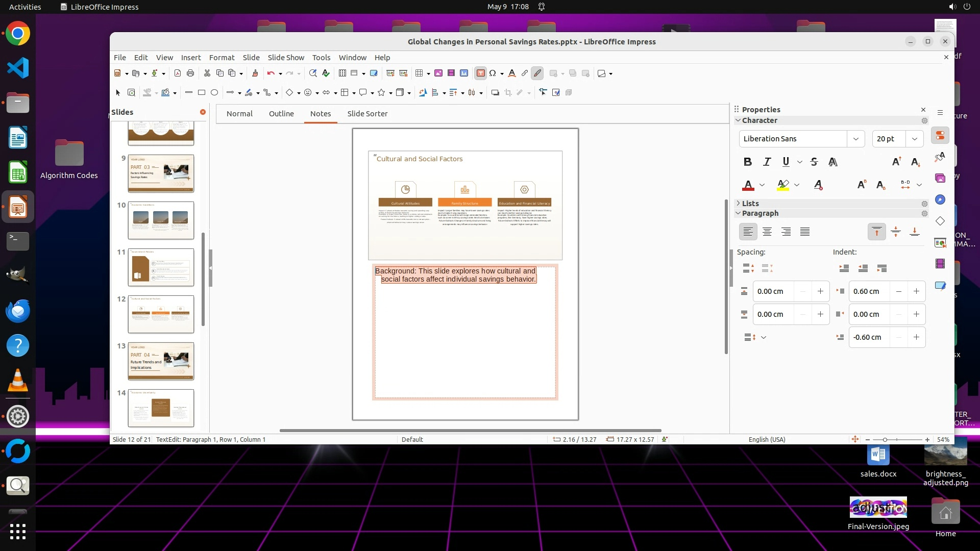The height and width of the screenshot is (551, 980).
Task: Click Center Horizontally paragraph alignment icon
Action: 767,232
